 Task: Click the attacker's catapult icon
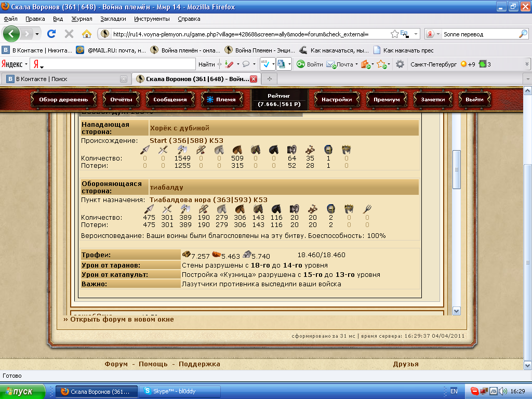click(x=310, y=150)
